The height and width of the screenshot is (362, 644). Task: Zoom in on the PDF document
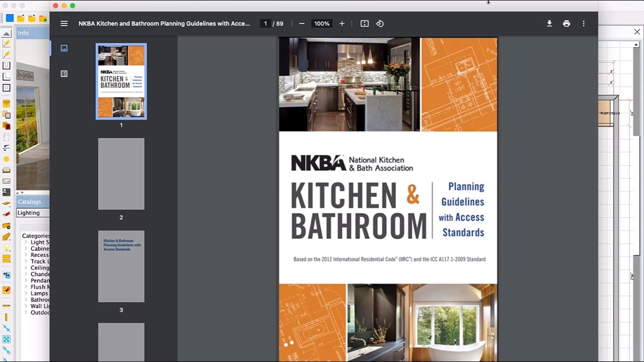point(342,24)
